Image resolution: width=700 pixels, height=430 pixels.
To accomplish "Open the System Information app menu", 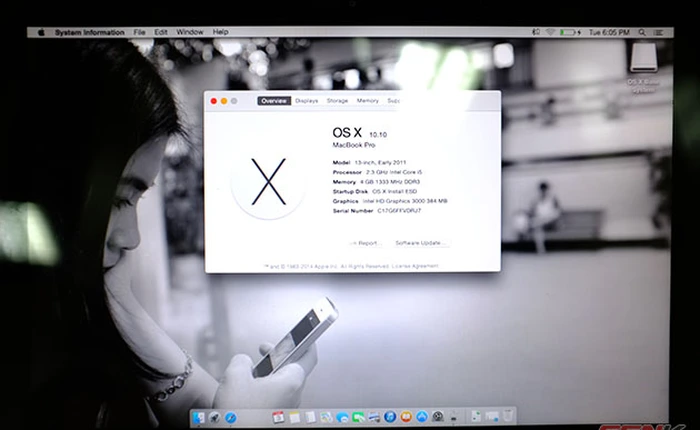I will tap(89, 32).
